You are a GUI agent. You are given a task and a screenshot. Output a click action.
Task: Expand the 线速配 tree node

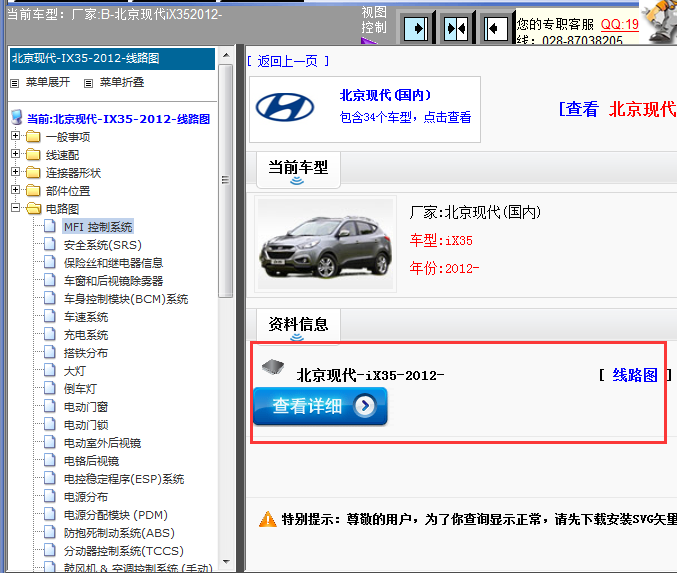[16, 154]
